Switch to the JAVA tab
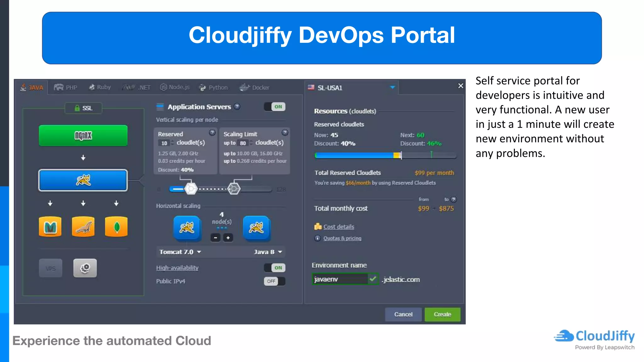 [x=32, y=87]
